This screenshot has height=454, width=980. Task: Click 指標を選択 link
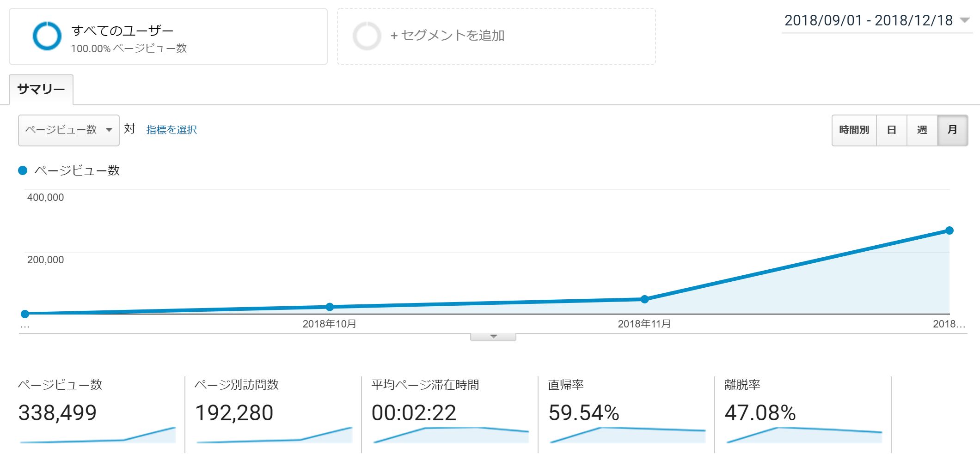[x=171, y=130]
